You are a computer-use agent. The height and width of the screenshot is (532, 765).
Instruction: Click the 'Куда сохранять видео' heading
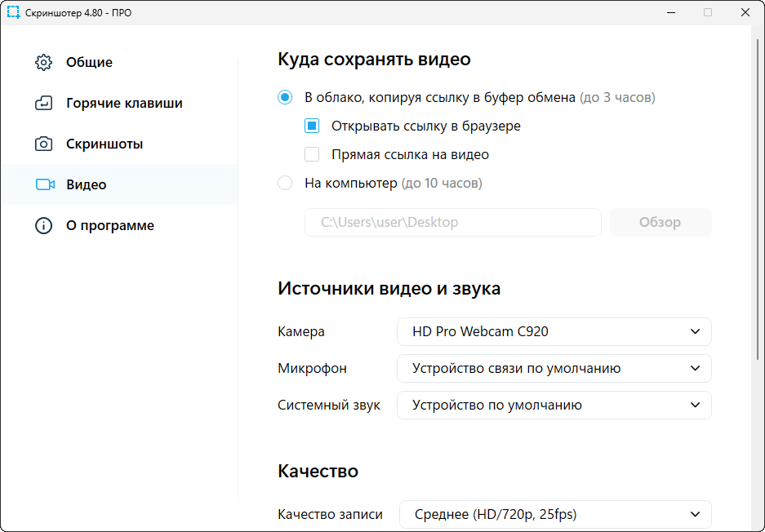[374, 59]
